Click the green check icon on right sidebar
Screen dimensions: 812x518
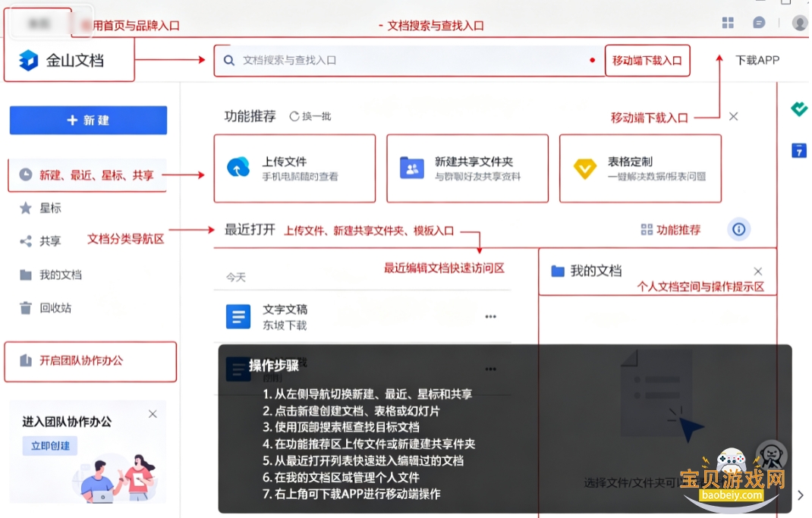pyautogui.click(x=799, y=109)
